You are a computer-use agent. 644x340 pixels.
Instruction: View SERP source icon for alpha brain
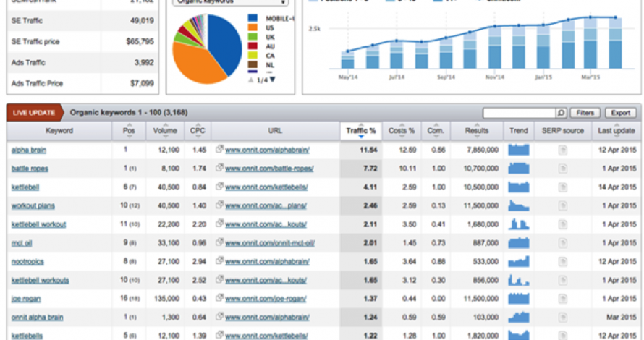[x=563, y=150]
